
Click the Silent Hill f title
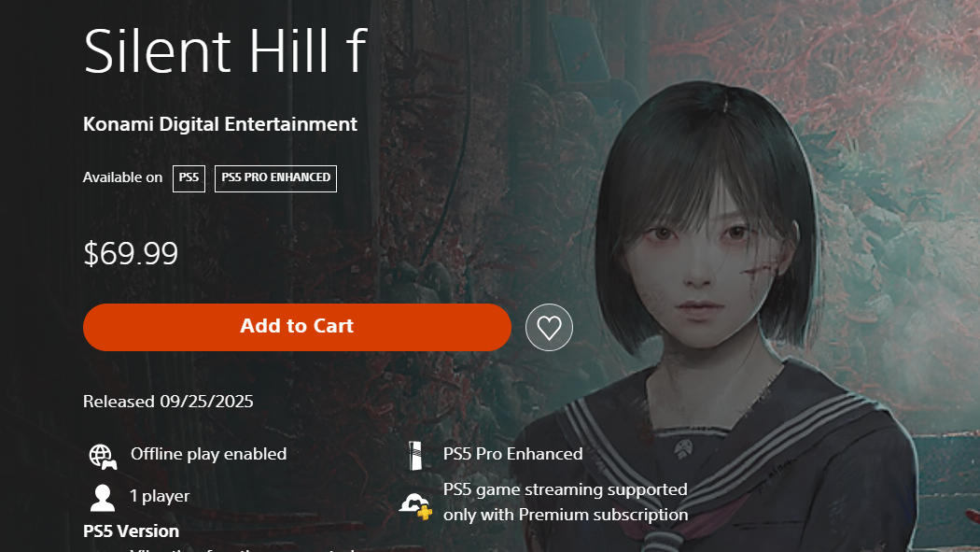[224, 51]
